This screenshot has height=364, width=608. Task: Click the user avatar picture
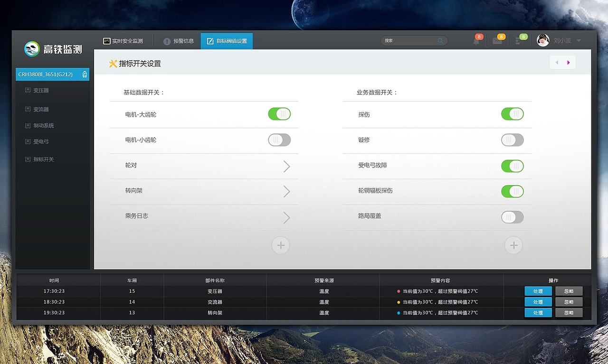coord(543,40)
